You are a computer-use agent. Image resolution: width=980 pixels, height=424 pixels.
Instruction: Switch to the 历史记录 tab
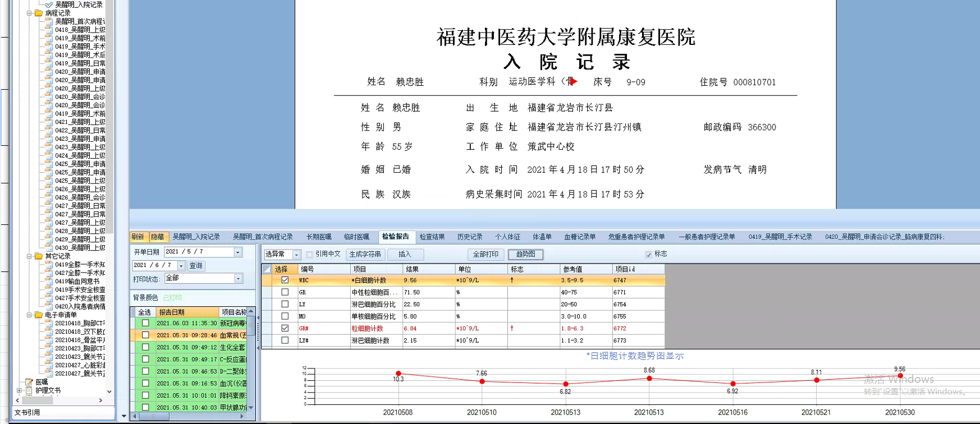click(x=470, y=237)
